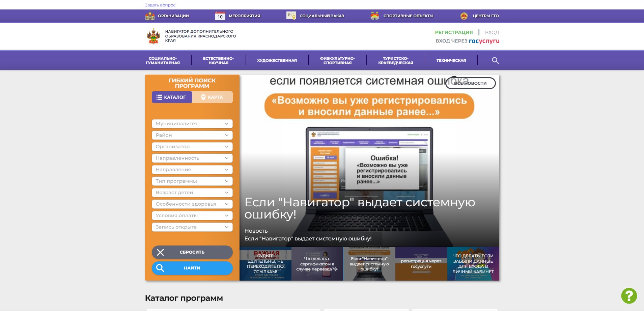
Task: Open the Естественно-научная category
Action: 218,60
